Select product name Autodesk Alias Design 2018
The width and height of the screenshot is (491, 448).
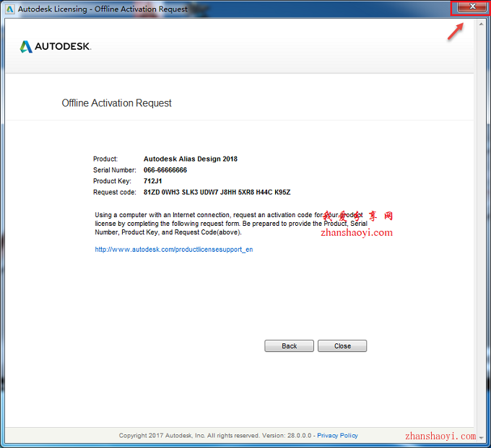191,159
